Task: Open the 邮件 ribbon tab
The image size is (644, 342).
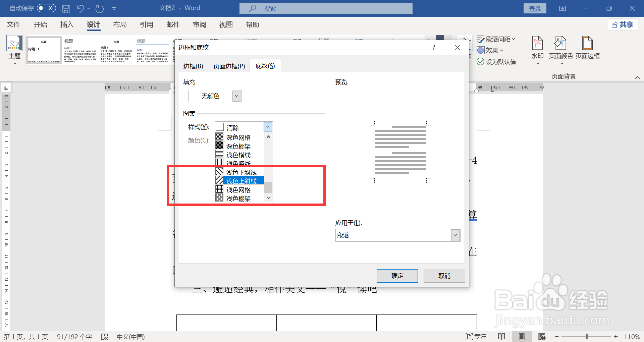Action: pyautogui.click(x=173, y=24)
